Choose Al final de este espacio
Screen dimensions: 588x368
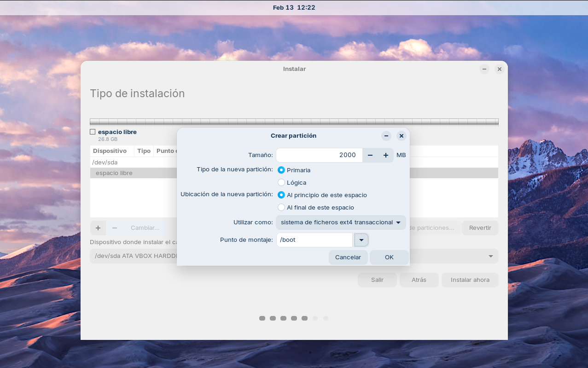281,207
